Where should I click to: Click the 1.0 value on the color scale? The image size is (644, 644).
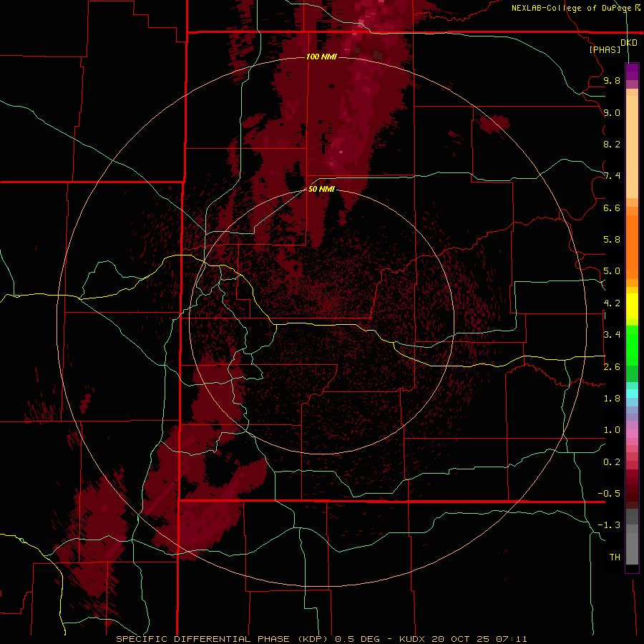(x=612, y=430)
